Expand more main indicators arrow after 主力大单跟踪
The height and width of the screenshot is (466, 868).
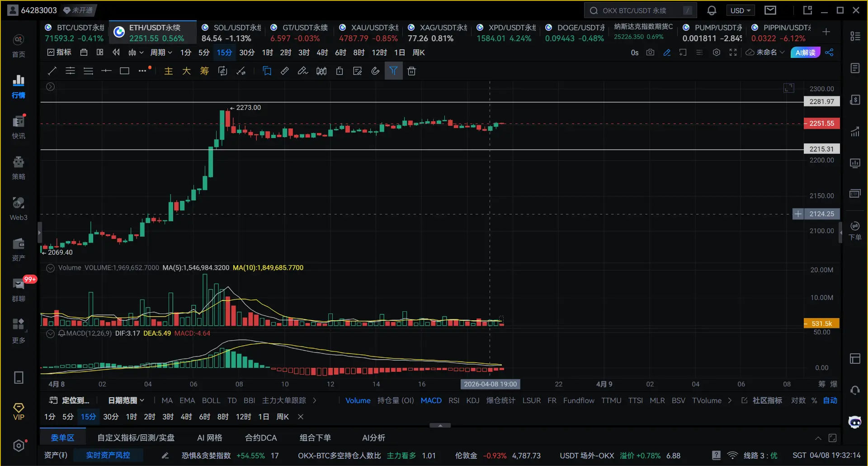click(315, 400)
